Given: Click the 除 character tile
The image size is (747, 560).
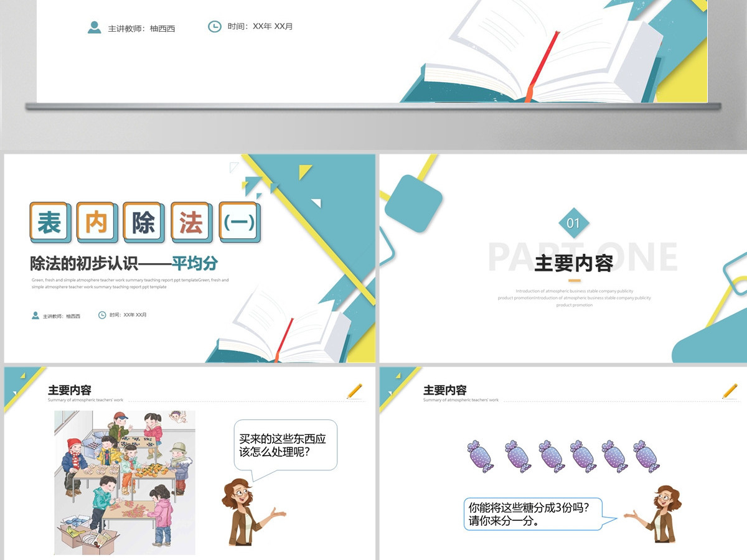Looking at the screenshot, I should pos(143,222).
